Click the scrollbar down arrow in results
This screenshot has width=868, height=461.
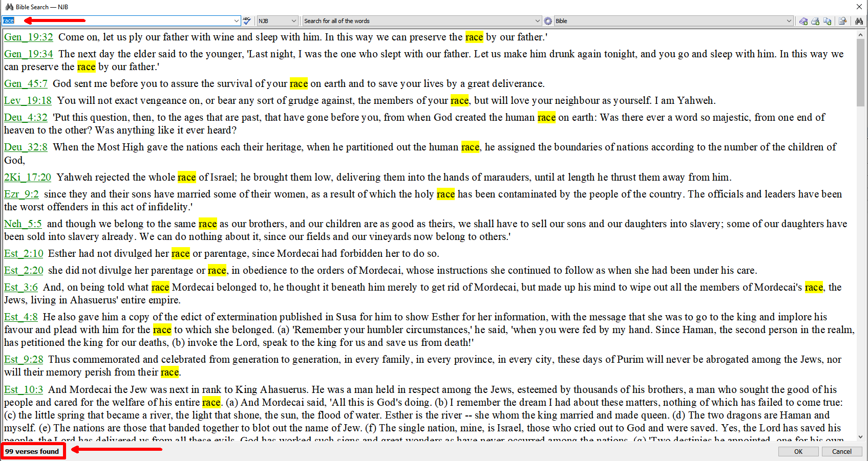tap(860, 436)
